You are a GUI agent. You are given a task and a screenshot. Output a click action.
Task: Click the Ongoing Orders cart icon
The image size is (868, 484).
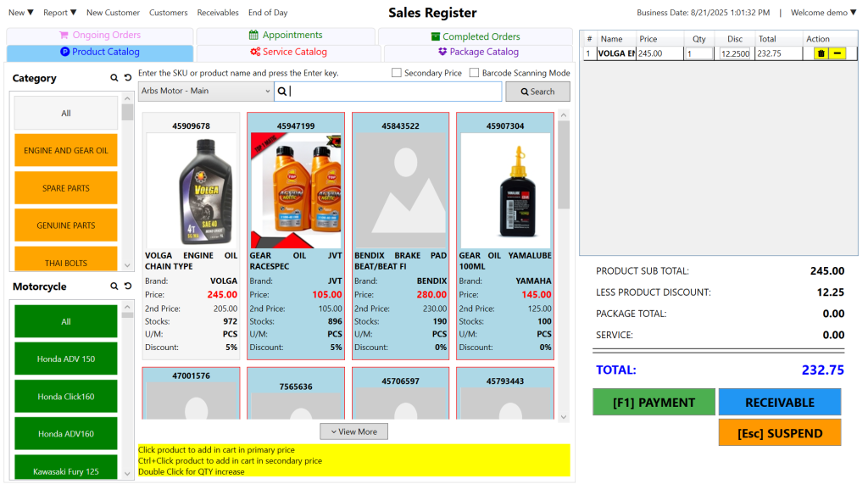(64, 35)
